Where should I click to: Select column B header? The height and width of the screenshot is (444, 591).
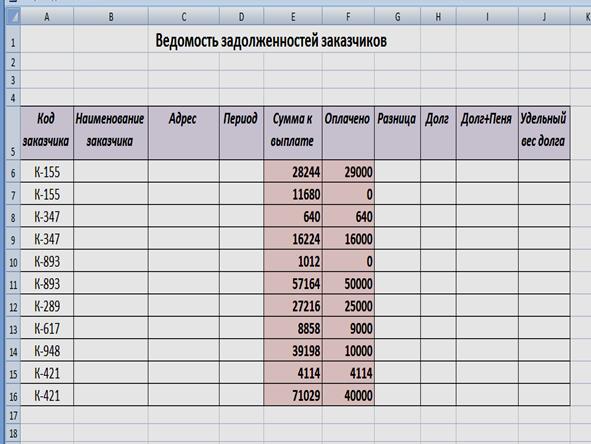(111, 17)
